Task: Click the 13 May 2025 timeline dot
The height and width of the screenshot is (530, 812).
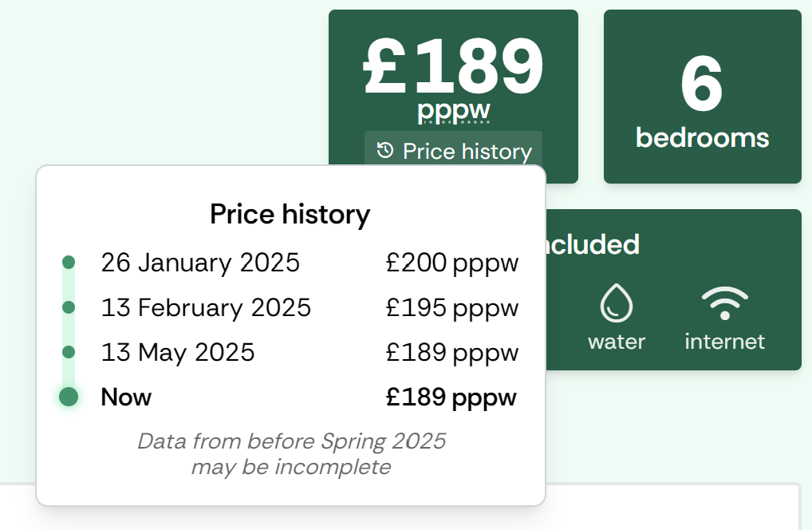Action: click(69, 352)
